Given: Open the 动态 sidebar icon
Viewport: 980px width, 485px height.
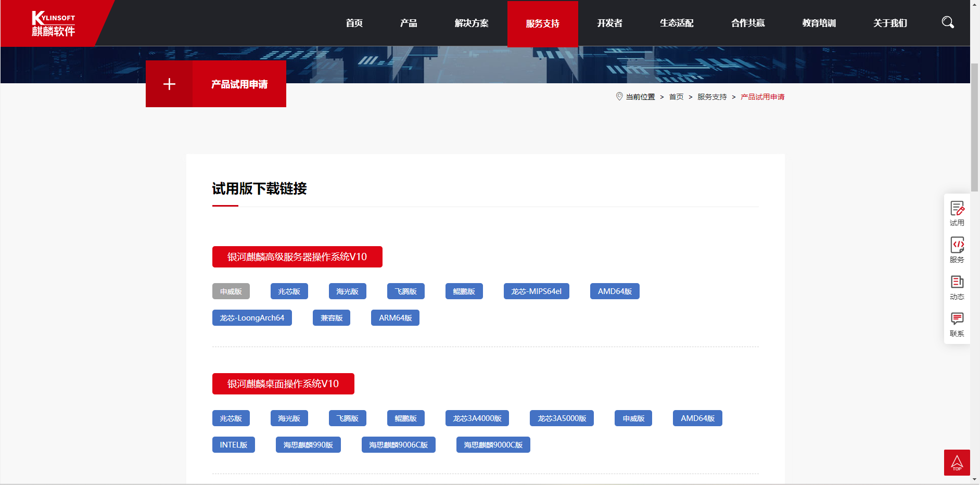Looking at the screenshot, I should 957,287.
